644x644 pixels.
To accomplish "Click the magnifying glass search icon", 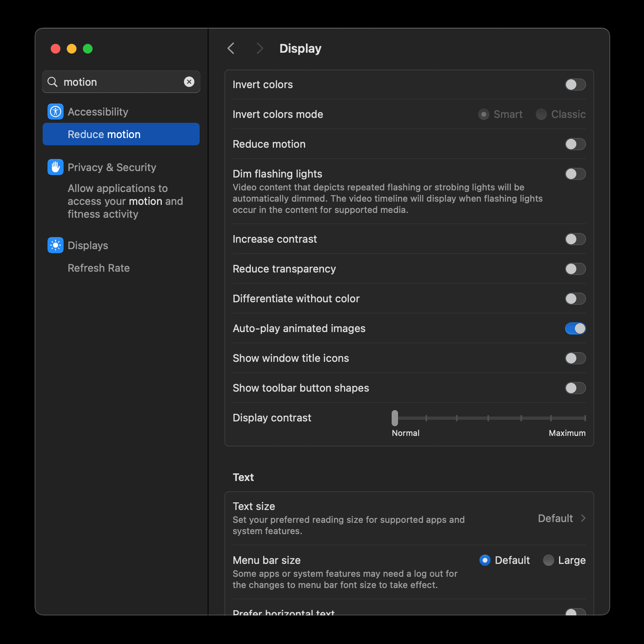I will point(52,82).
